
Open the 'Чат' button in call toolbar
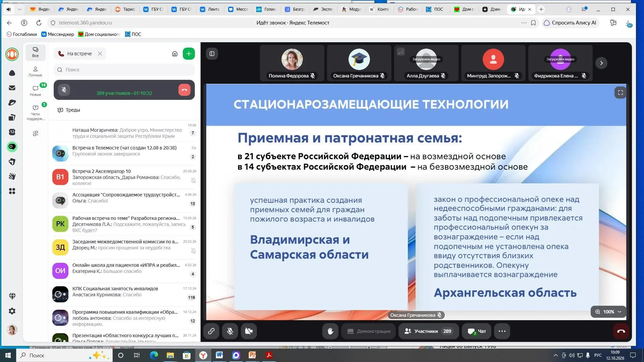tap(477, 331)
